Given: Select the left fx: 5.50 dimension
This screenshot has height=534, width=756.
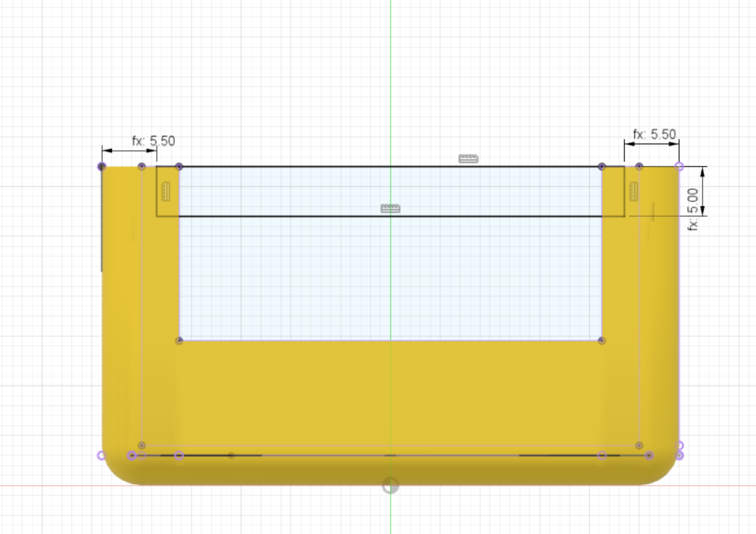Looking at the screenshot, I should coord(153,141).
